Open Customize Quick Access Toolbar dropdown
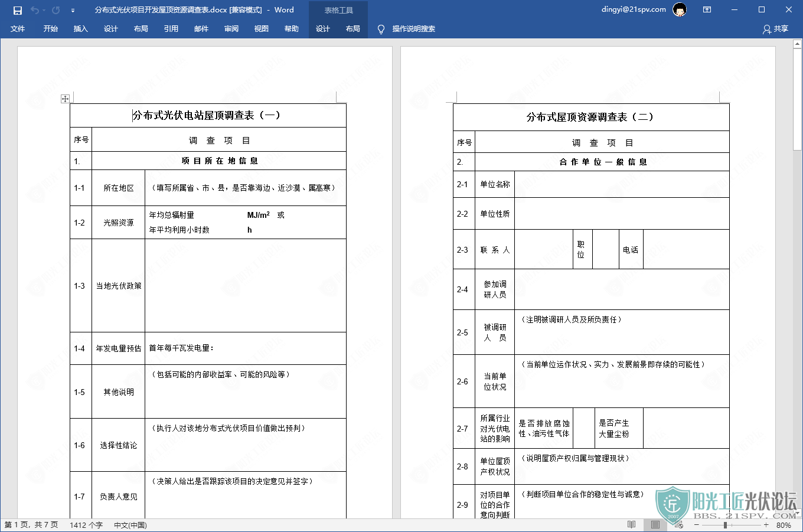This screenshot has height=532, width=803. pyautogui.click(x=73, y=10)
